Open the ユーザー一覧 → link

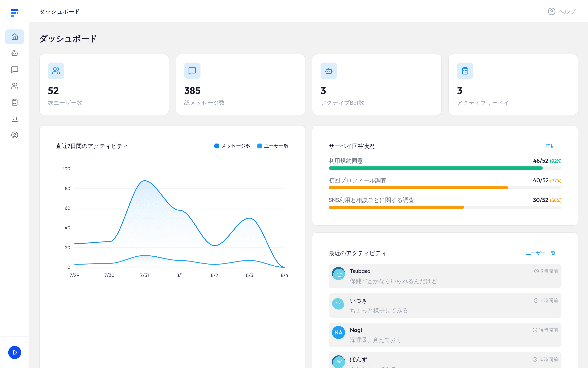[543, 253]
